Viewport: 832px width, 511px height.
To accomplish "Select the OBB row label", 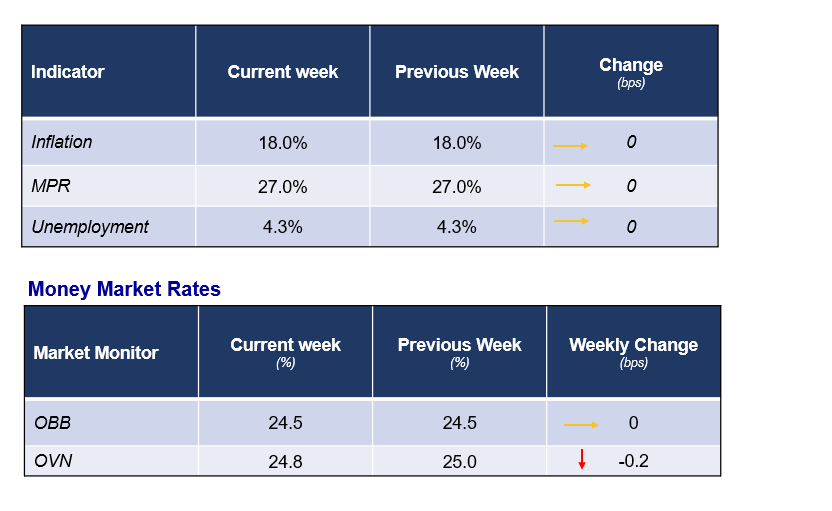I will 52,423.
